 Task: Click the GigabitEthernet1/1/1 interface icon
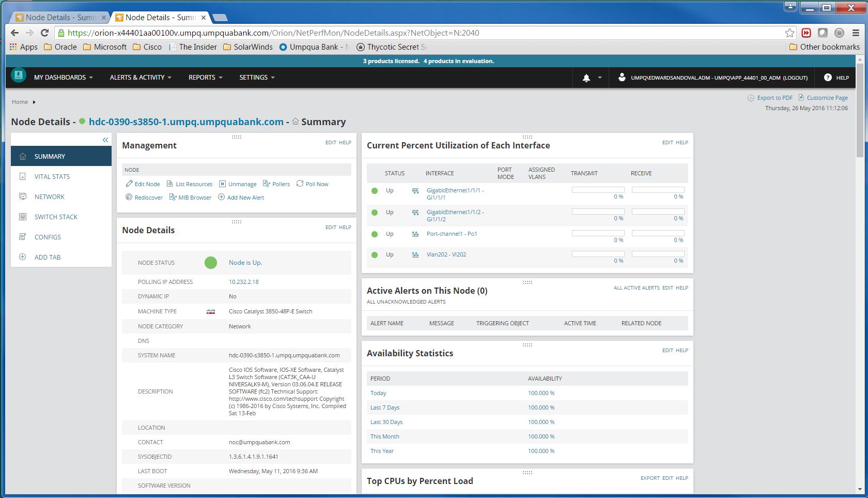(x=415, y=191)
